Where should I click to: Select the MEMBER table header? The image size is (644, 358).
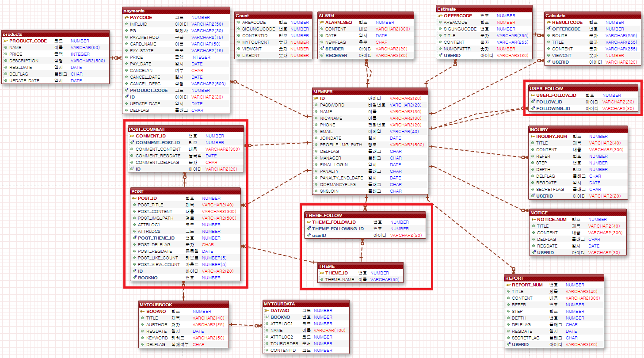click(370, 91)
